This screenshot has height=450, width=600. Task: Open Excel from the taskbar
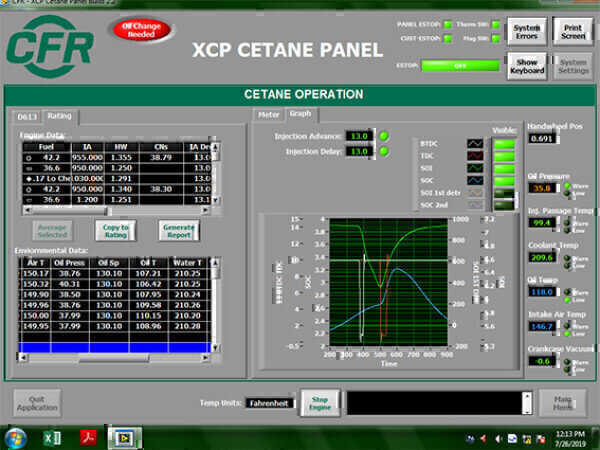52,438
